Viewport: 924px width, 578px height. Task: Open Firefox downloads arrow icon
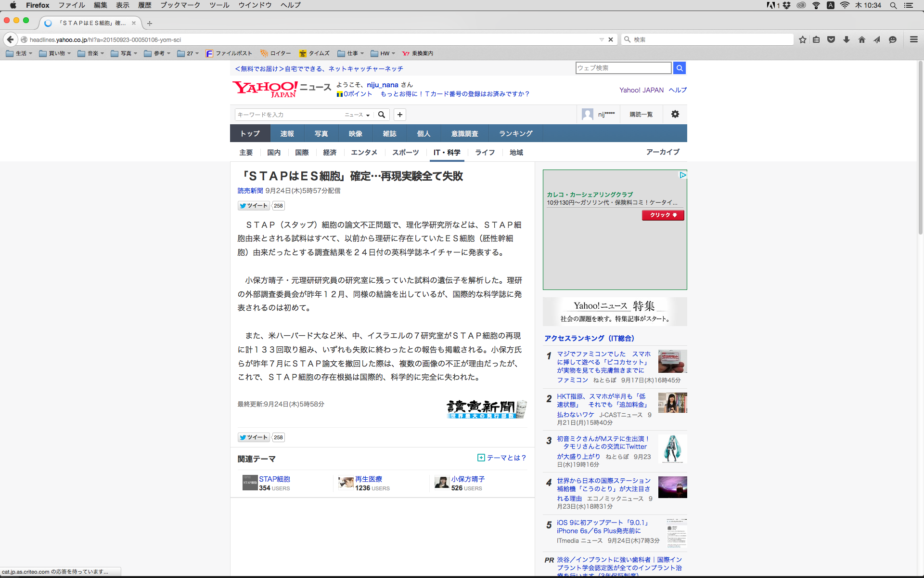(x=847, y=39)
